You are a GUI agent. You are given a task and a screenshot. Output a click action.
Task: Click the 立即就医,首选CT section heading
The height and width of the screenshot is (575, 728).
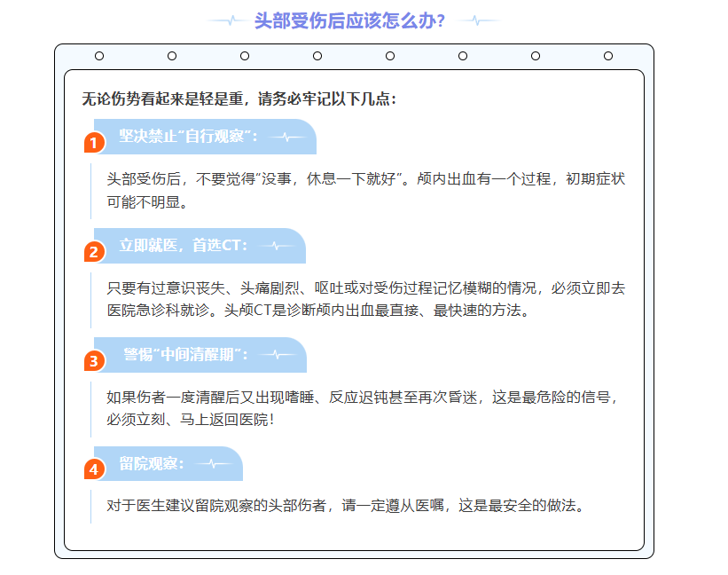click(184, 246)
